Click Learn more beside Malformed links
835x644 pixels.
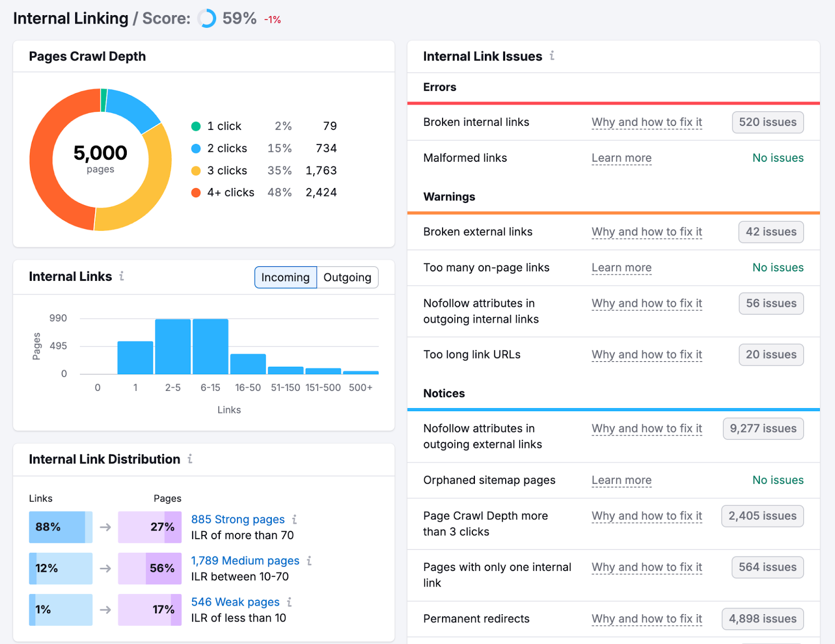[x=621, y=158]
